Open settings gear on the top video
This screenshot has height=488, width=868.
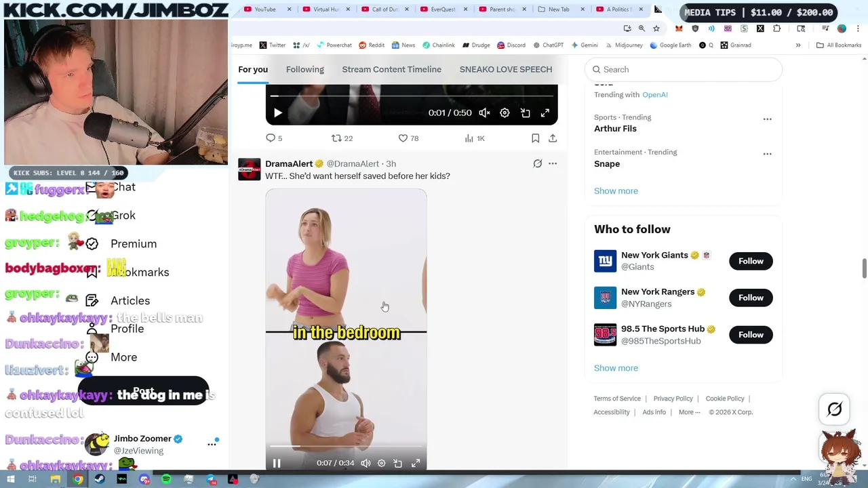click(505, 113)
